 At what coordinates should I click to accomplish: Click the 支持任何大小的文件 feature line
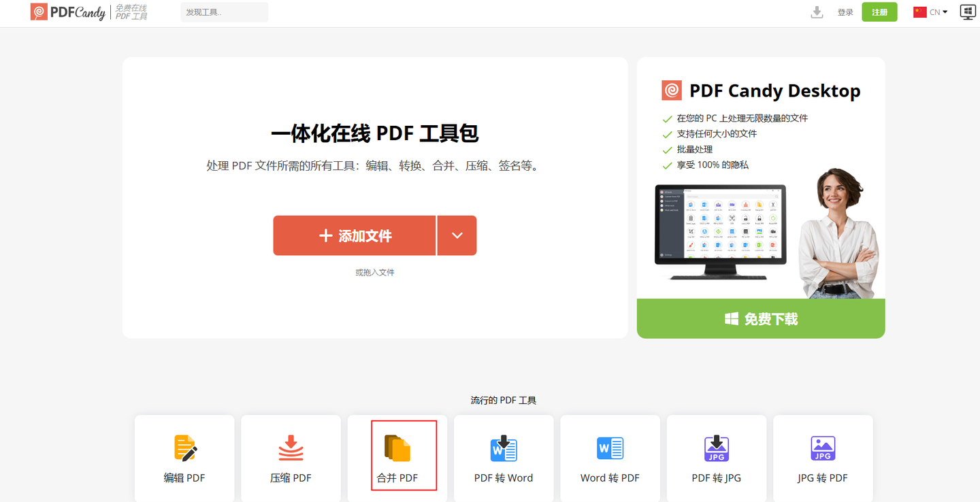(x=717, y=134)
